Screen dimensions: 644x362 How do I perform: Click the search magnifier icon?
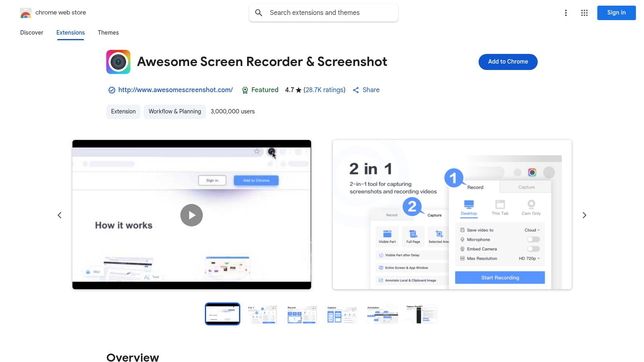click(x=259, y=12)
